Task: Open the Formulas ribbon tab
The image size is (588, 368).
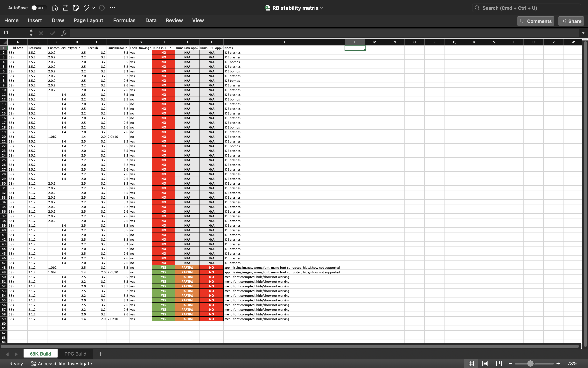Action: (124, 20)
